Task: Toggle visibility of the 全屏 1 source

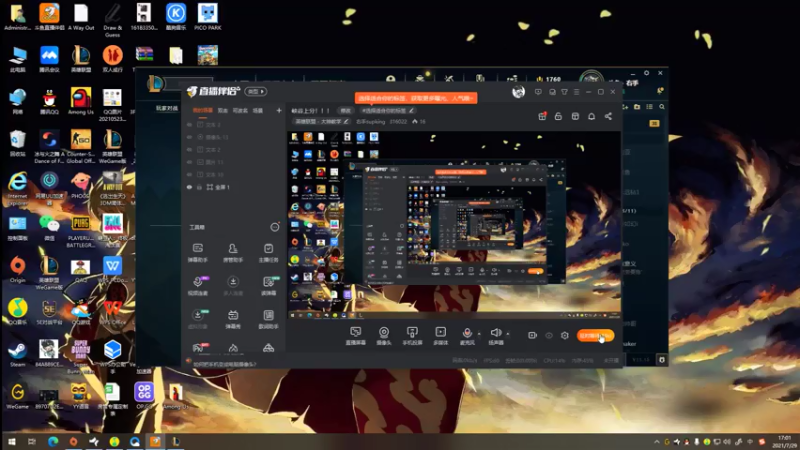Action: point(189,187)
